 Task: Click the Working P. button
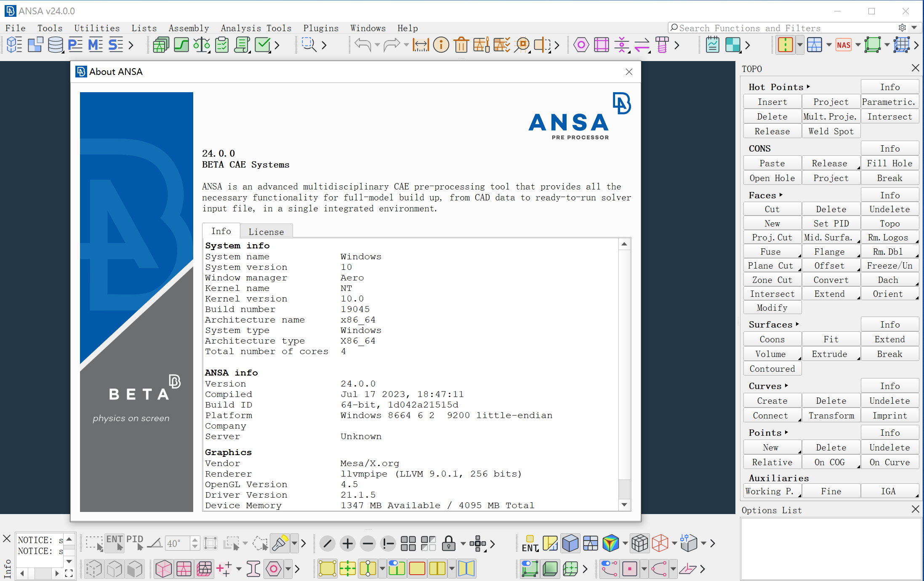click(772, 491)
